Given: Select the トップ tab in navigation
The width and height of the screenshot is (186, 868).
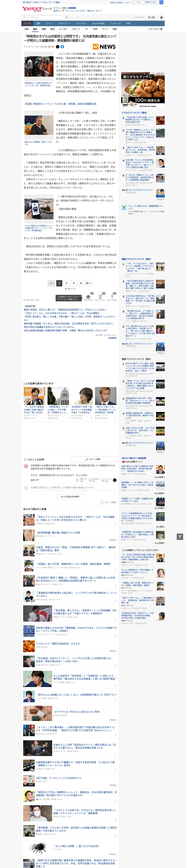Looking at the screenshot, I should 27,23.
